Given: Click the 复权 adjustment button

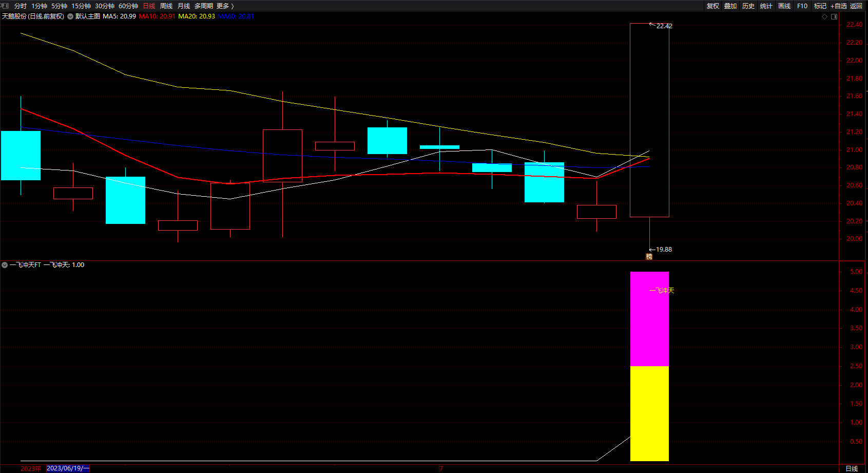Looking at the screenshot, I should click(713, 6).
